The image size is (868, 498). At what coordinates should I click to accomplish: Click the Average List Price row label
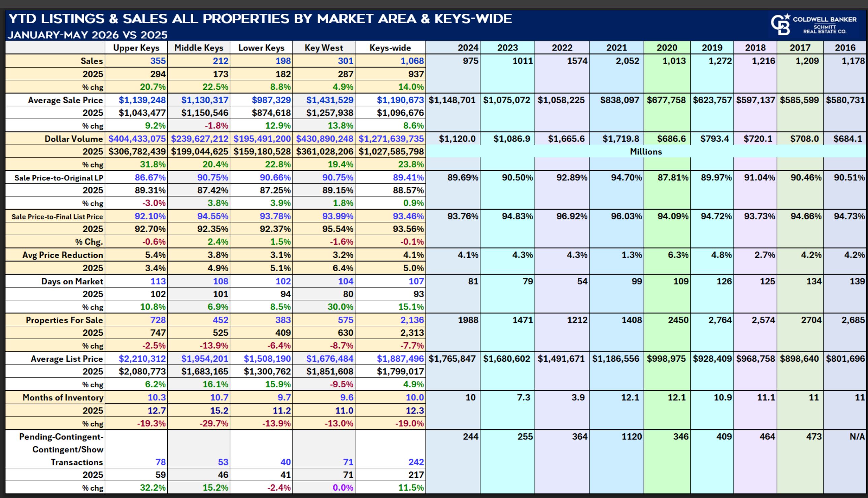point(67,359)
